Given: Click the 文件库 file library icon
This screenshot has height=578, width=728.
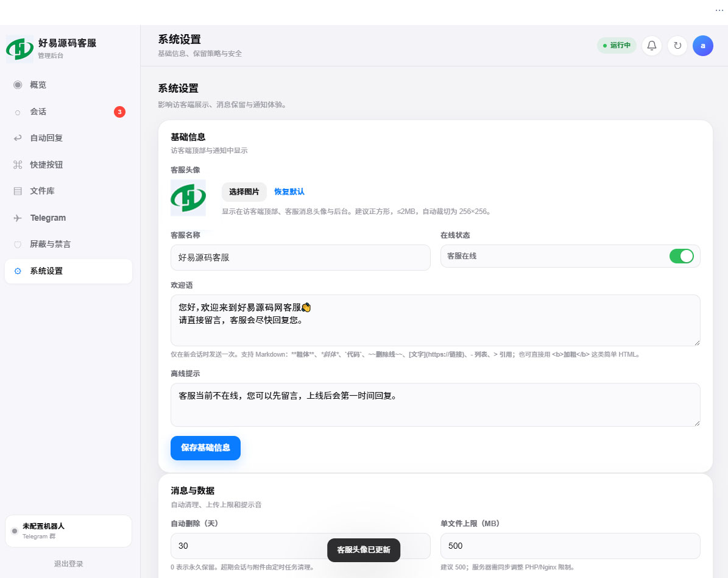Looking at the screenshot, I should click(x=18, y=191).
